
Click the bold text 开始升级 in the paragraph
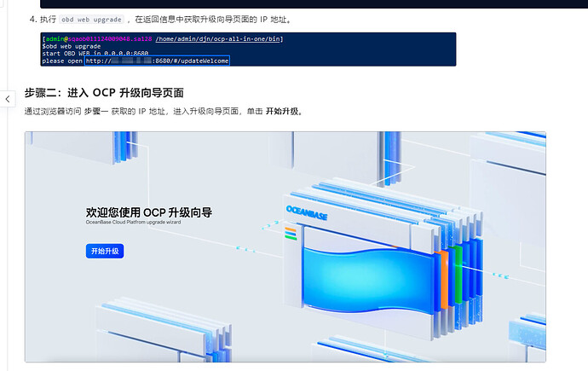point(282,112)
